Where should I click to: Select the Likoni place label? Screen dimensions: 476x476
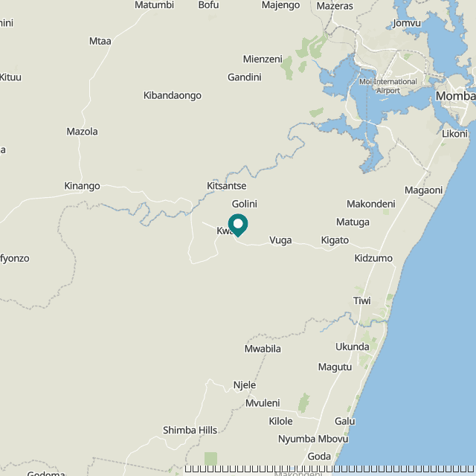point(454,134)
